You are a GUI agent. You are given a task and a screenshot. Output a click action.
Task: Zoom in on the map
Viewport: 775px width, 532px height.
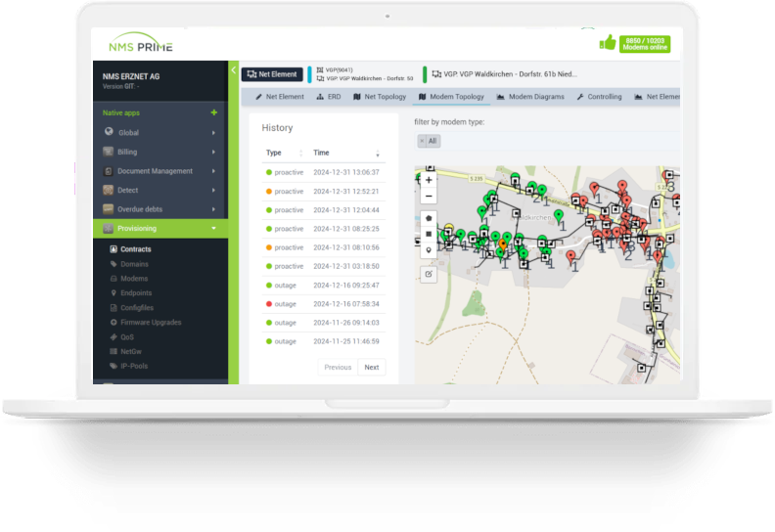[x=429, y=180]
